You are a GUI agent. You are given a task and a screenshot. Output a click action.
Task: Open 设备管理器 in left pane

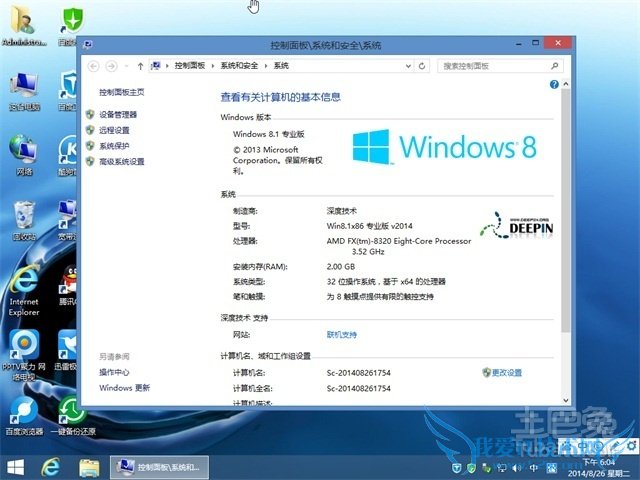pos(118,115)
